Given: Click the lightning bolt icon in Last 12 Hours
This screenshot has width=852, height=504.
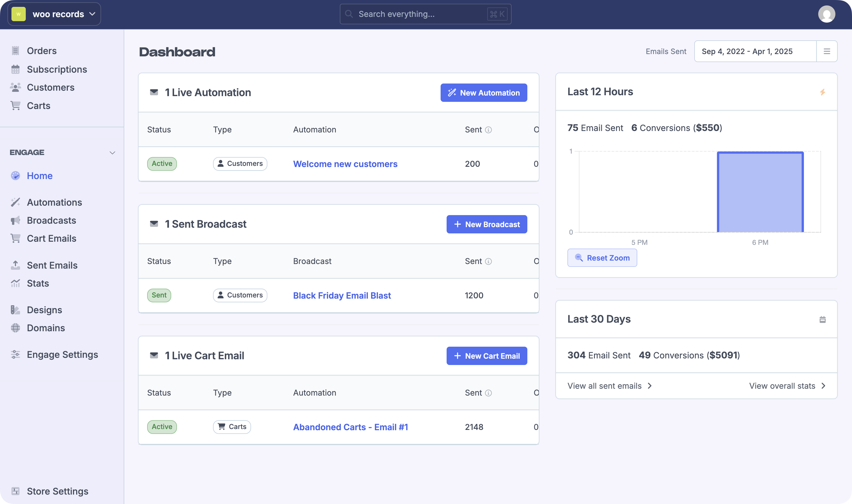Looking at the screenshot, I should [x=823, y=92].
